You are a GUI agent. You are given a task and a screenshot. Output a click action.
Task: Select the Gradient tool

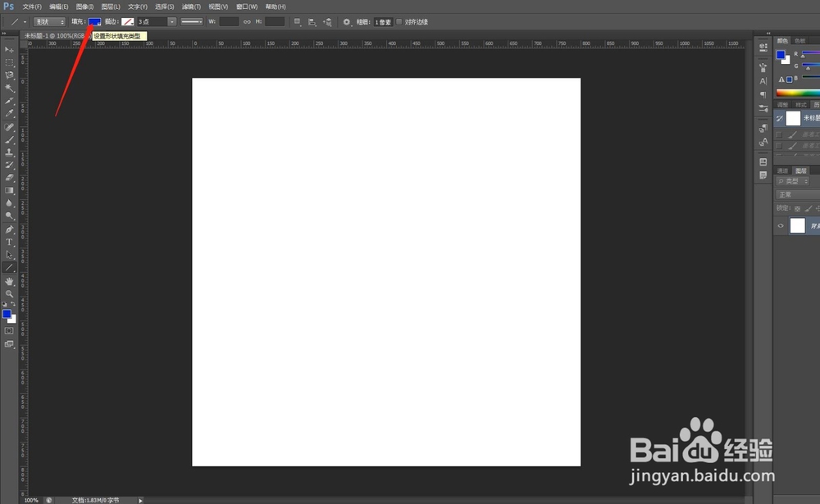pyautogui.click(x=9, y=190)
